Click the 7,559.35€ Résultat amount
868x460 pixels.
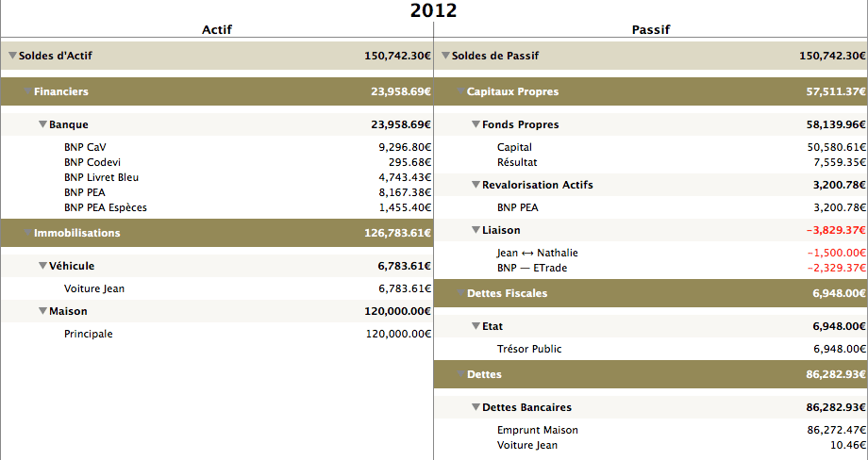pyautogui.click(x=839, y=162)
